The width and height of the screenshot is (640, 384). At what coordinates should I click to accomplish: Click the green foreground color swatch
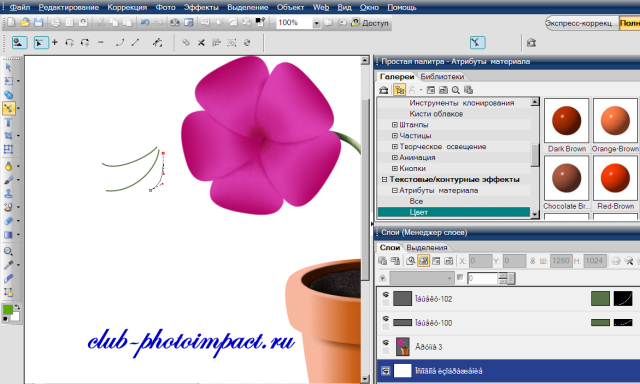(8, 310)
